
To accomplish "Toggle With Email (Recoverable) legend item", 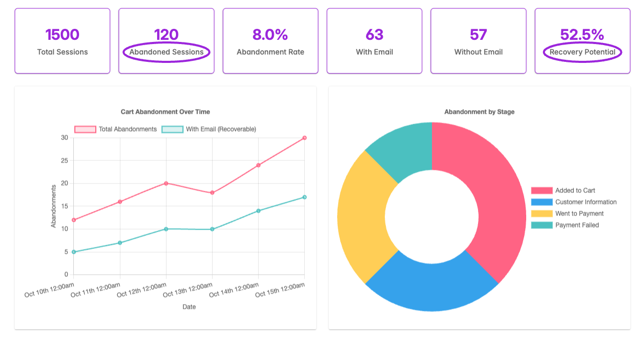I will 209,129.
